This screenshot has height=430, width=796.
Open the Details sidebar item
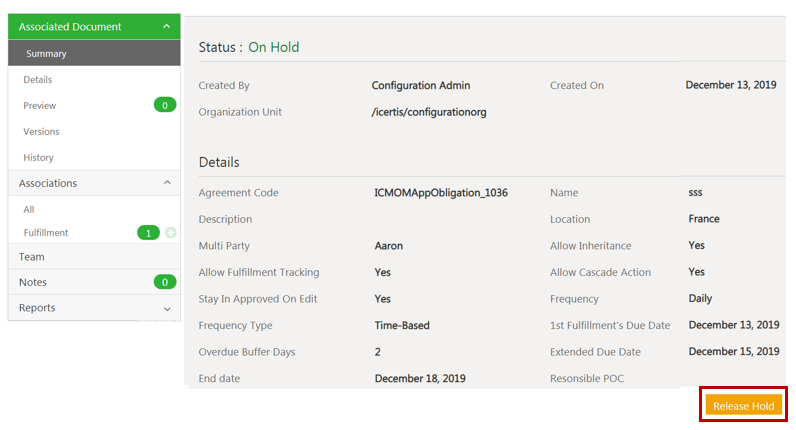coord(38,79)
